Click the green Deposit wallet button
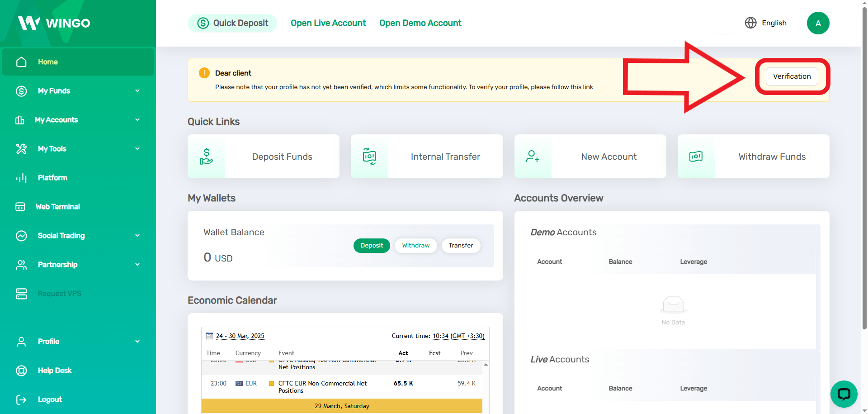The image size is (868, 414). pos(372,245)
